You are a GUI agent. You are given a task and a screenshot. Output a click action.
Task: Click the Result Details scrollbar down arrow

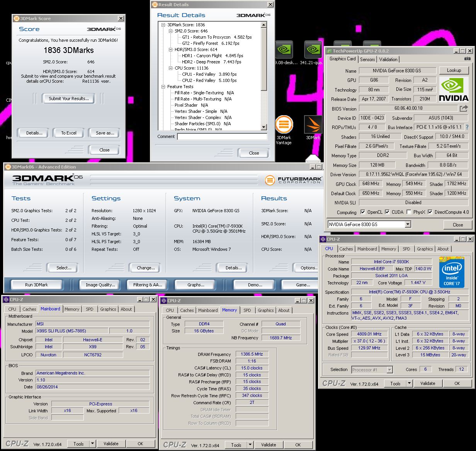point(264,127)
